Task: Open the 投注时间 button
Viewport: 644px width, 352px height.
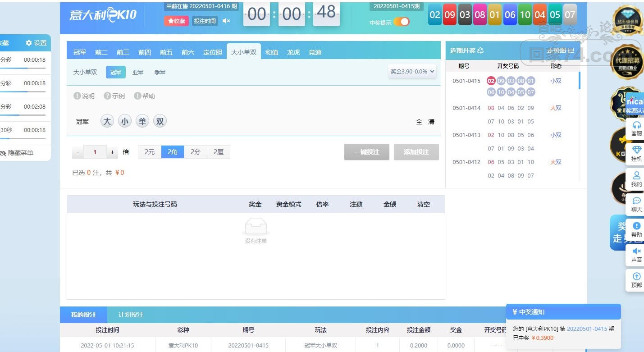Action: 205,21
